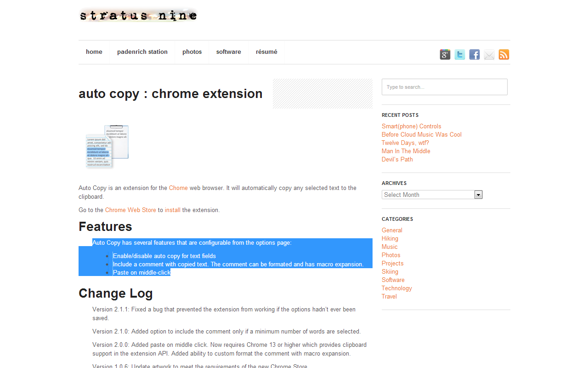Image resolution: width=588 pixels, height=368 pixels.
Task: Open the photos navigation tab
Action: click(192, 52)
